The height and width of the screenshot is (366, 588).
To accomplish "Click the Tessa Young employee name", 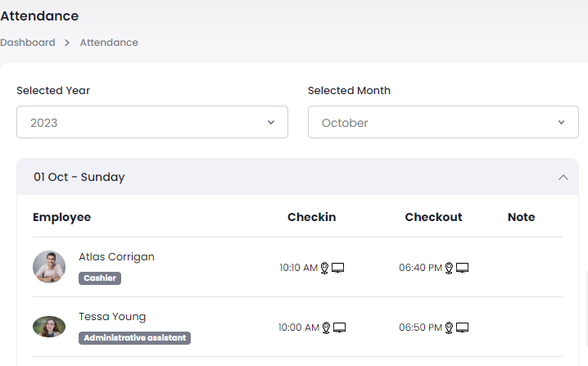I will pos(112,316).
